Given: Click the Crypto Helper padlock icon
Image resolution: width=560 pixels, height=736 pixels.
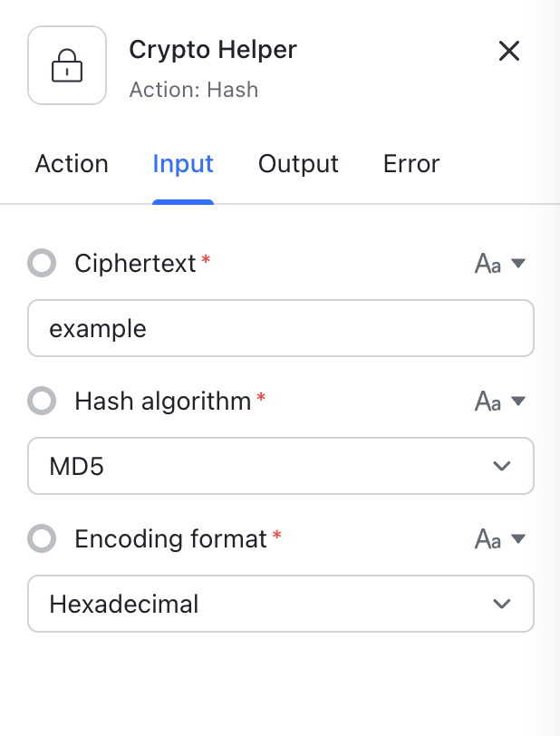Looking at the screenshot, I should pos(67,64).
